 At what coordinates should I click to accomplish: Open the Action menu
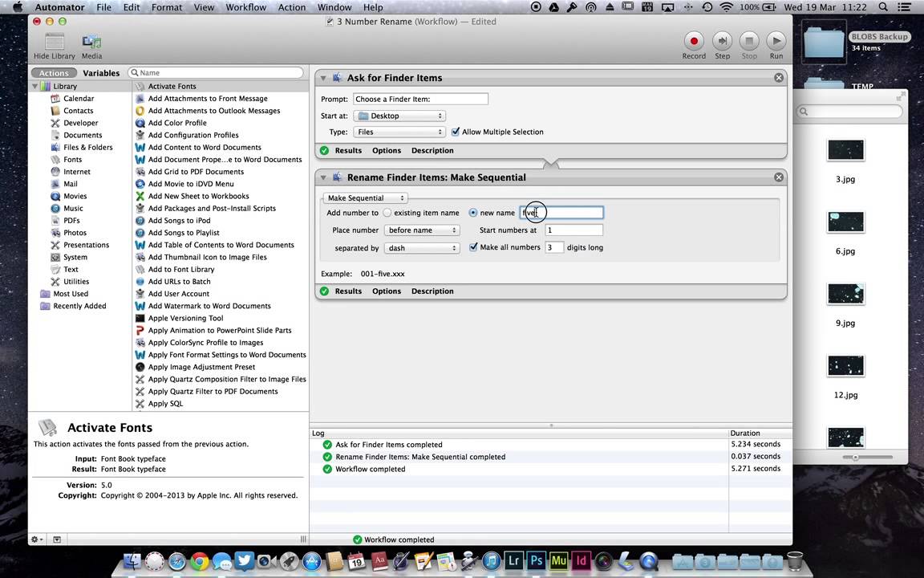coord(292,7)
